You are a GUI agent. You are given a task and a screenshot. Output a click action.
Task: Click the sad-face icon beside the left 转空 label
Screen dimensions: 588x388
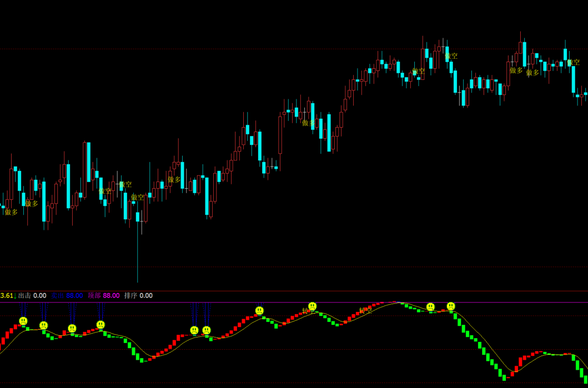tap(312, 306)
